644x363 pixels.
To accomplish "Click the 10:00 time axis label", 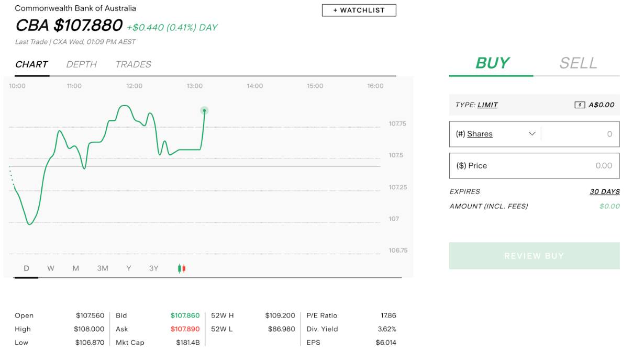I will [17, 86].
